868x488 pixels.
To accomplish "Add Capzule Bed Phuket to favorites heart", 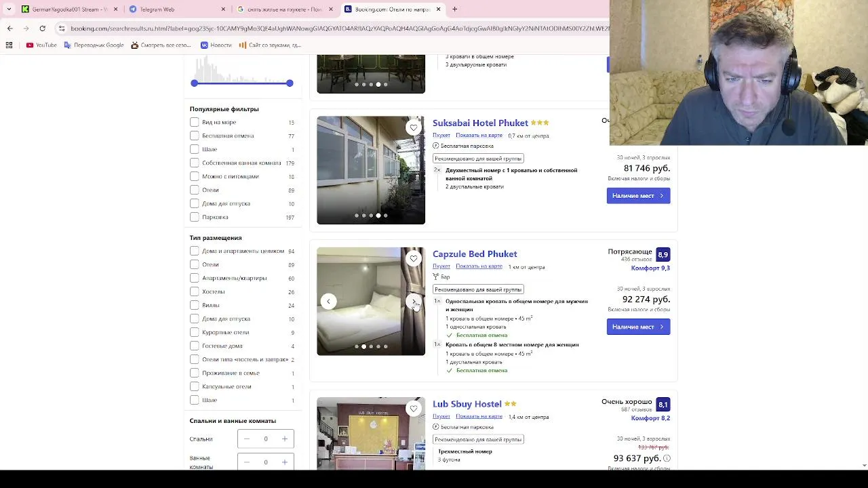I will tap(414, 258).
